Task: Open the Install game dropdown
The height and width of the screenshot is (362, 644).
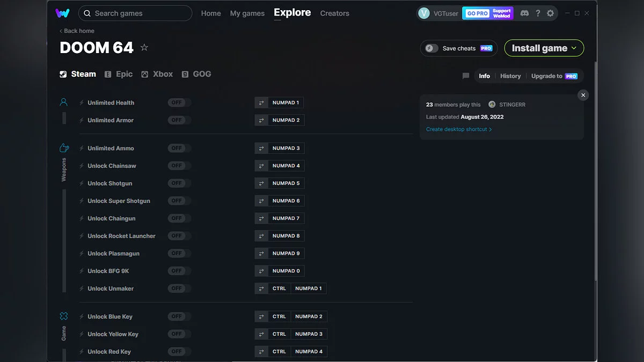Action: click(x=544, y=48)
